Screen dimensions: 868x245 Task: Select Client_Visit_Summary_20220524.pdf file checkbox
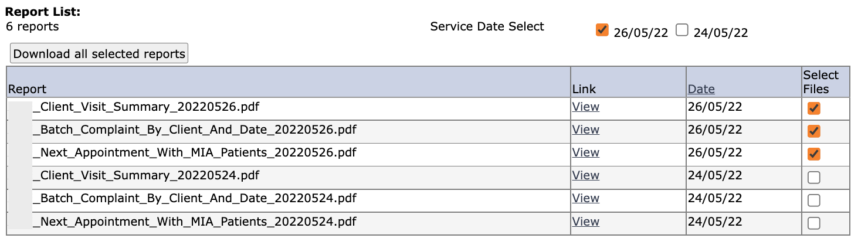814,178
